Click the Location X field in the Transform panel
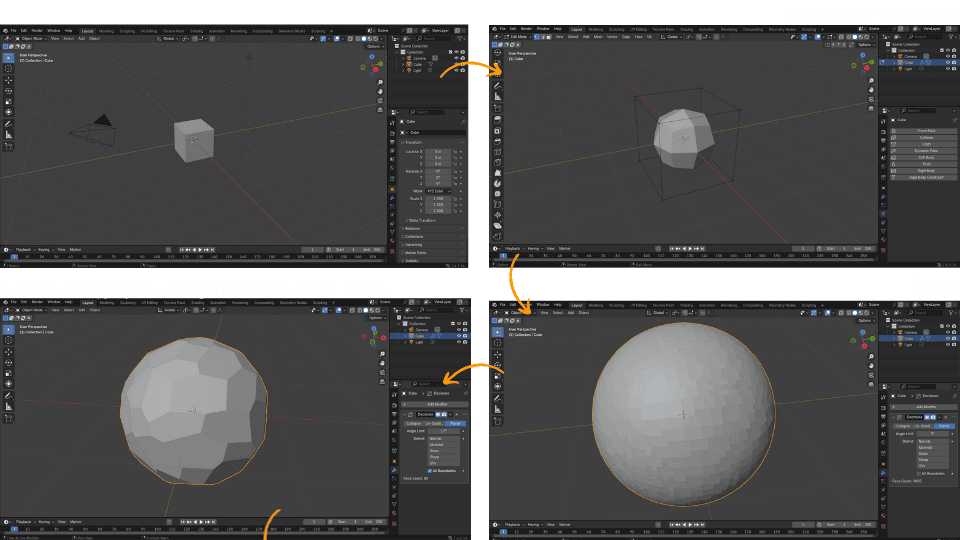This screenshot has width=960, height=540. pos(438,151)
